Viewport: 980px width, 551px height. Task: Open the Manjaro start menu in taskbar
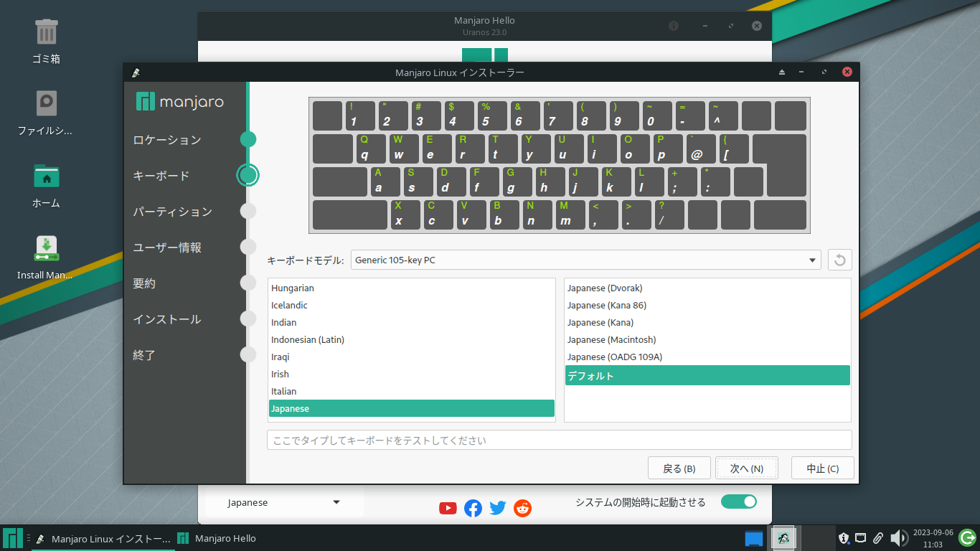[x=13, y=538]
